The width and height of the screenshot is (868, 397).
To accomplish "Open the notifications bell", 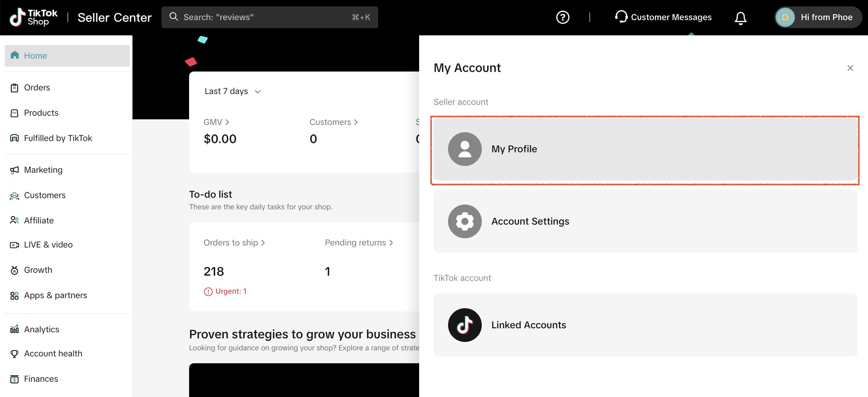I will pyautogui.click(x=740, y=18).
